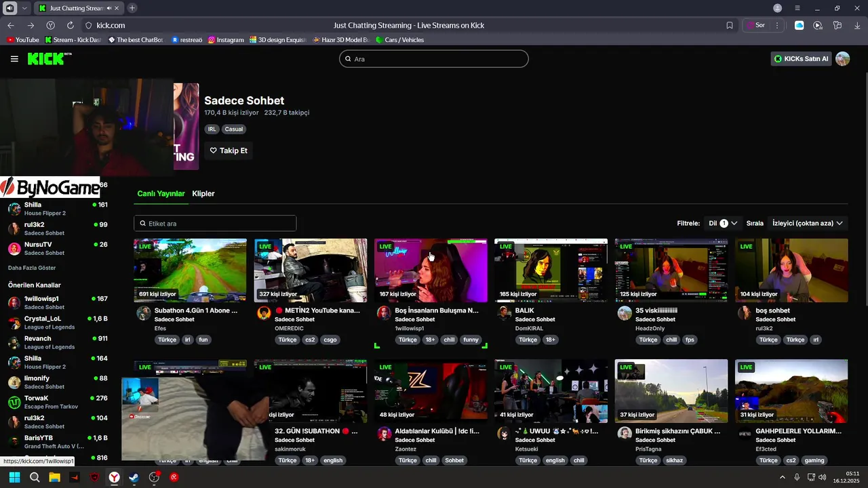The height and width of the screenshot is (488, 868).
Task: Open a new browser tab
Action: [x=132, y=8]
